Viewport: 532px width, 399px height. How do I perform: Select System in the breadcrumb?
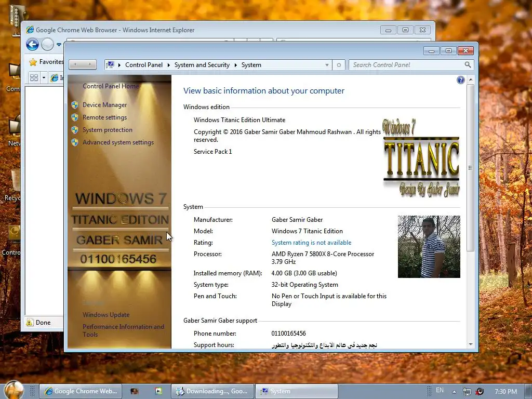point(251,65)
